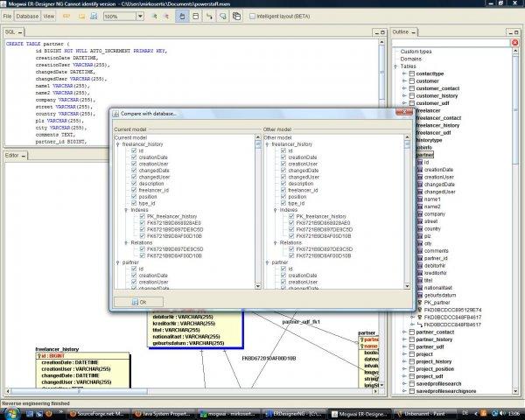Select the new table (entity) tool

point(196,16)
